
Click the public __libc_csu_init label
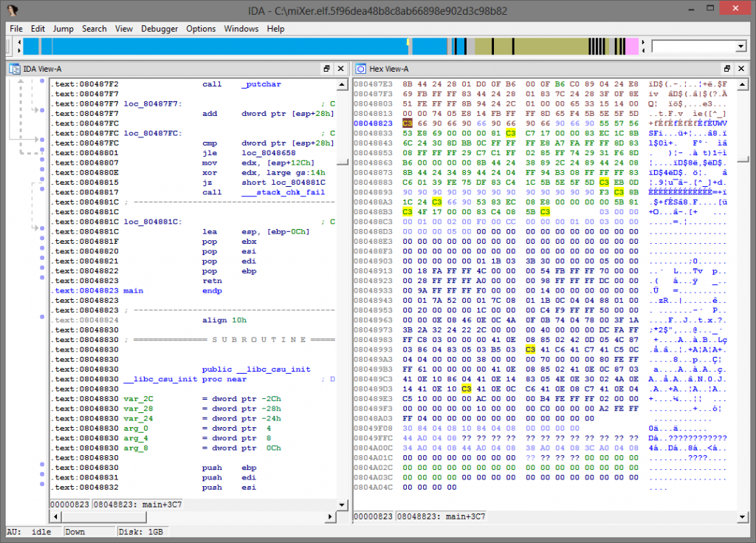(256, 369)
